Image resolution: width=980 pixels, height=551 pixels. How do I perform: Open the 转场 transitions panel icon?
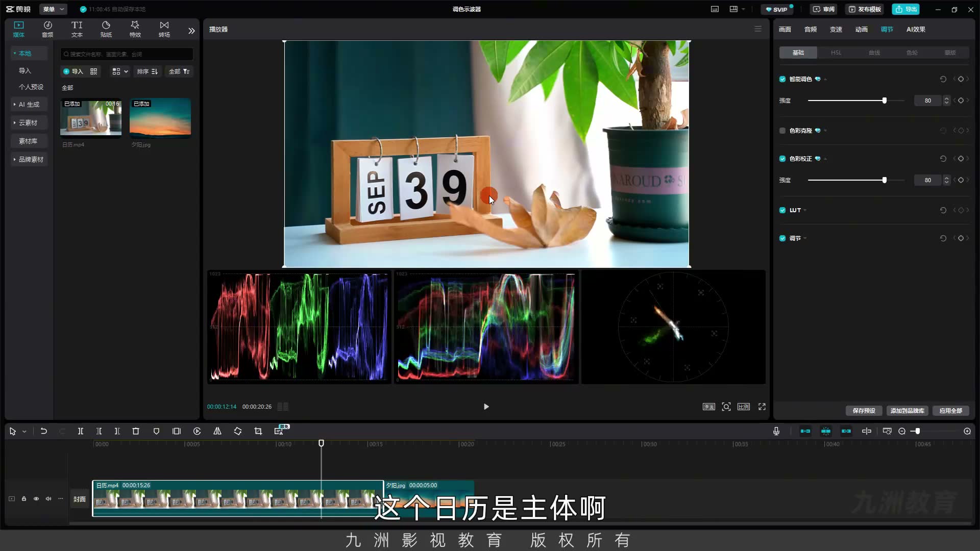tap(164, 29)
